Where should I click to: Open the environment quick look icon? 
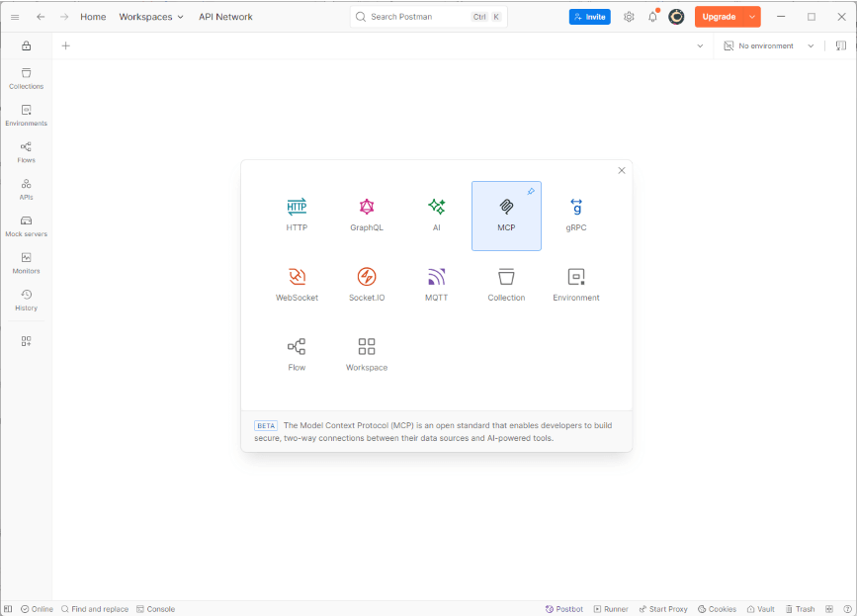click(841, 45)
